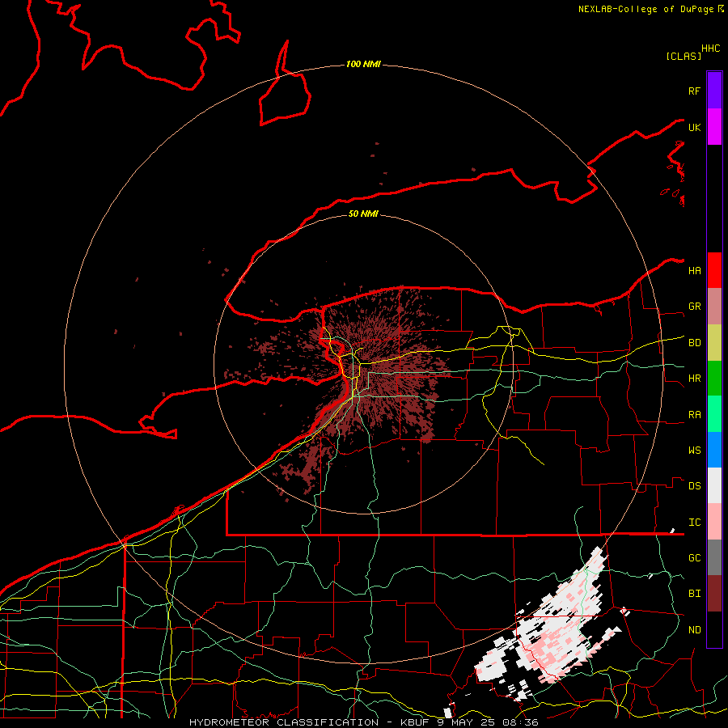Click the HA red legend swatch
The width and height of the screenshot is (728, 728).
714,270
